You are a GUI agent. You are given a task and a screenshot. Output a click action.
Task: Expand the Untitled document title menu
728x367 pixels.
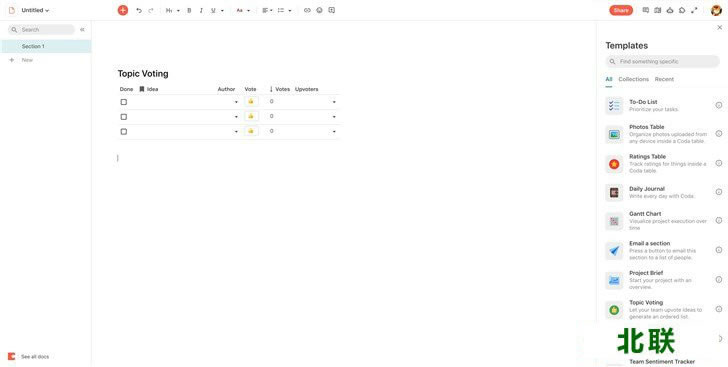(x=35, y=10)
